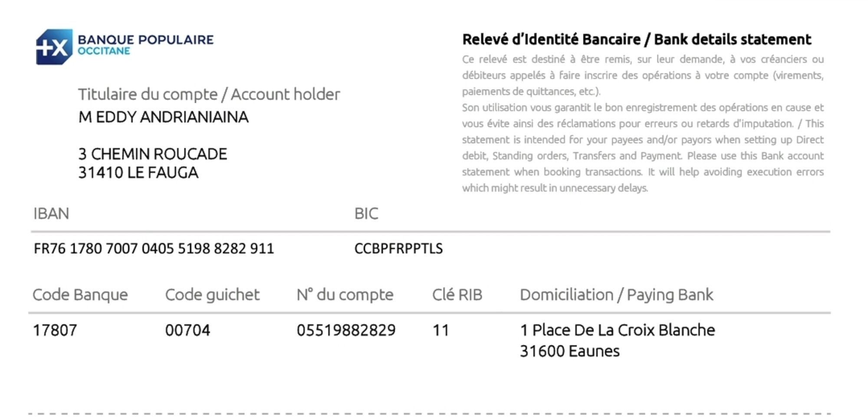Click the IBAN column label
This screenshot has width=868, height=420.
coord(51,213)
